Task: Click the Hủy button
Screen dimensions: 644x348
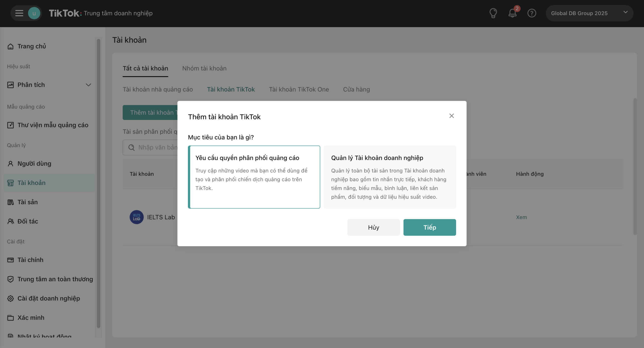Action: (x=373, y=227)
